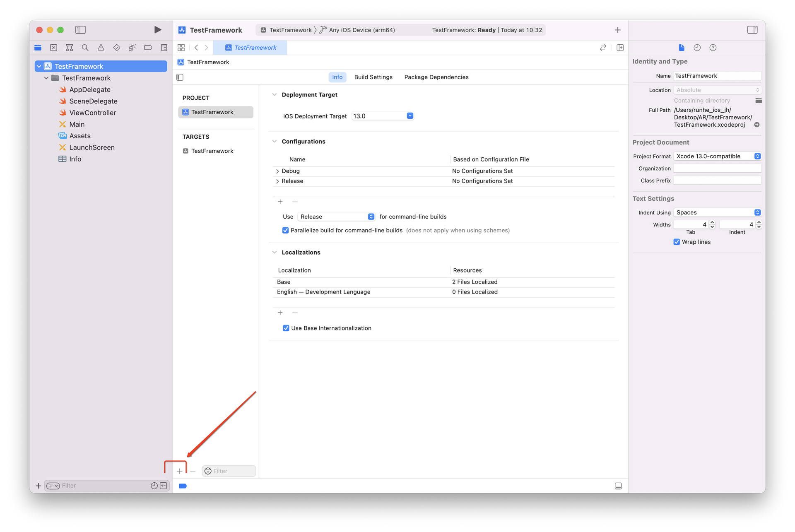Enable Use Base Internationalization checkbox

286,328
